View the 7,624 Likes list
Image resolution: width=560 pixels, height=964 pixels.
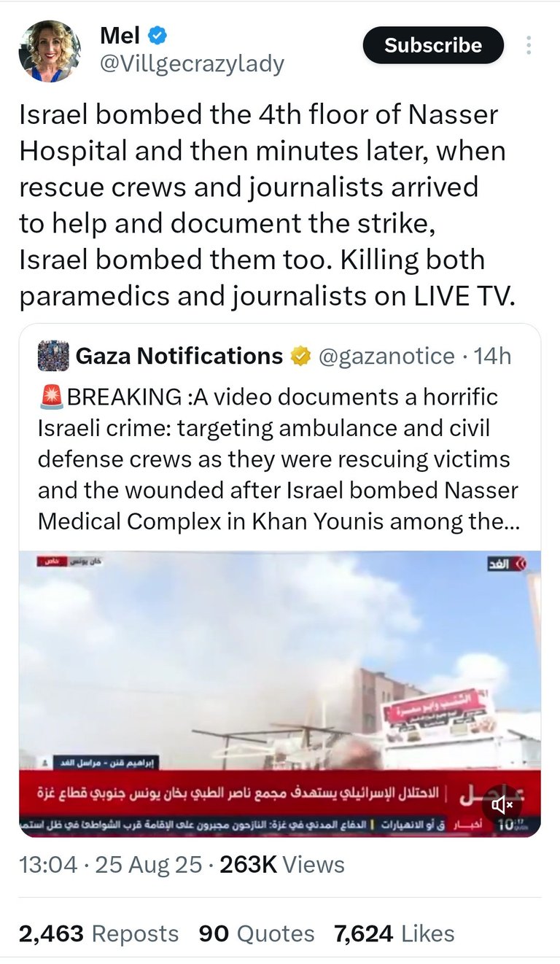(394, 933)
